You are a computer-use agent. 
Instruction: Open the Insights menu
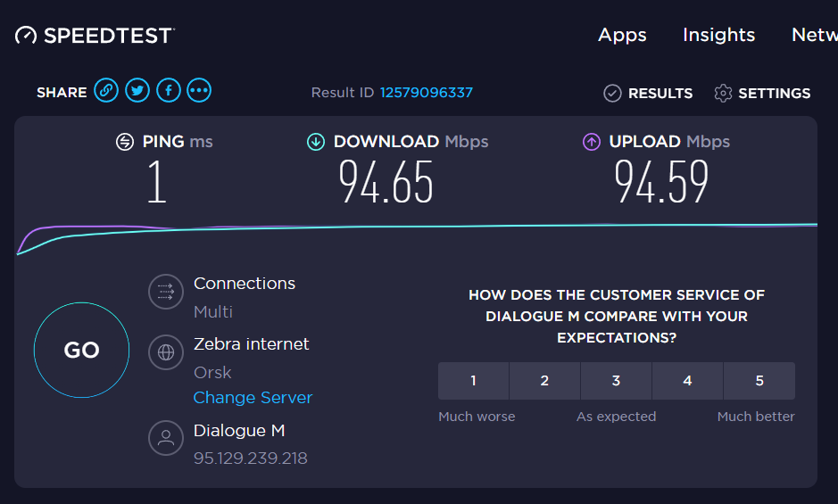click(x=718, y=35)
